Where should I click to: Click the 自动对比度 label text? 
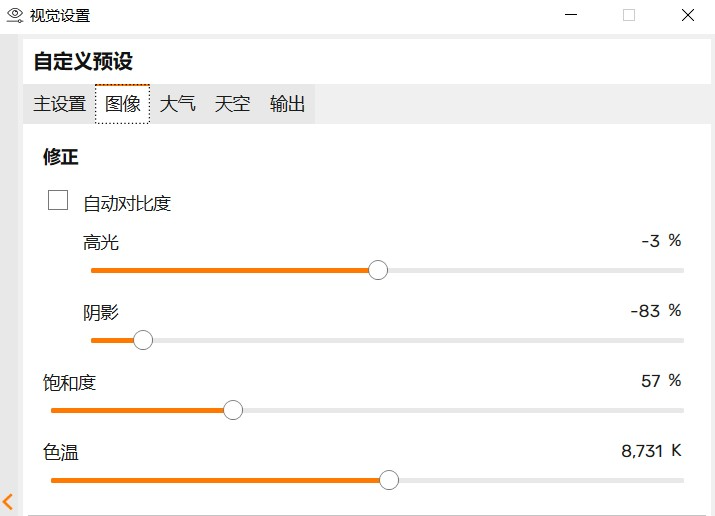point(127,203)
